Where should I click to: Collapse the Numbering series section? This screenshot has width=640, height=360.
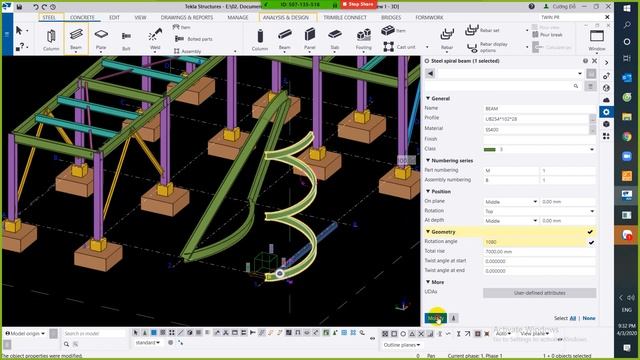[428, 160]
